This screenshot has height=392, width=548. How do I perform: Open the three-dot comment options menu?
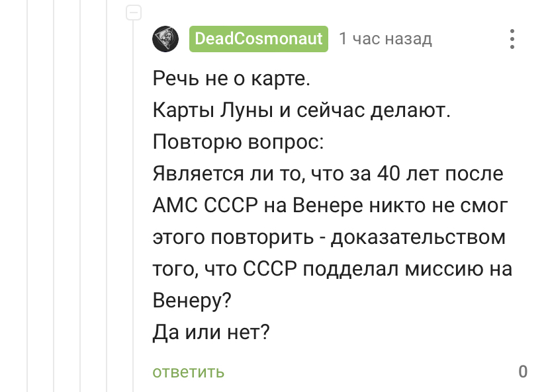coord(512,39)
